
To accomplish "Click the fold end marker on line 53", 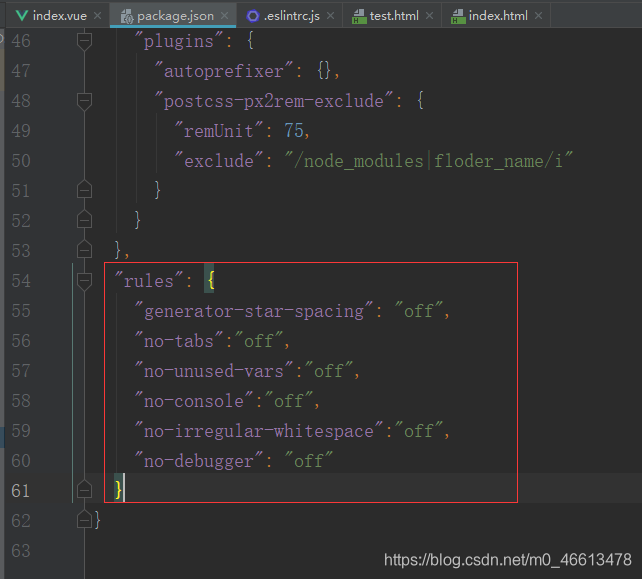I will (x=84, y=249).
